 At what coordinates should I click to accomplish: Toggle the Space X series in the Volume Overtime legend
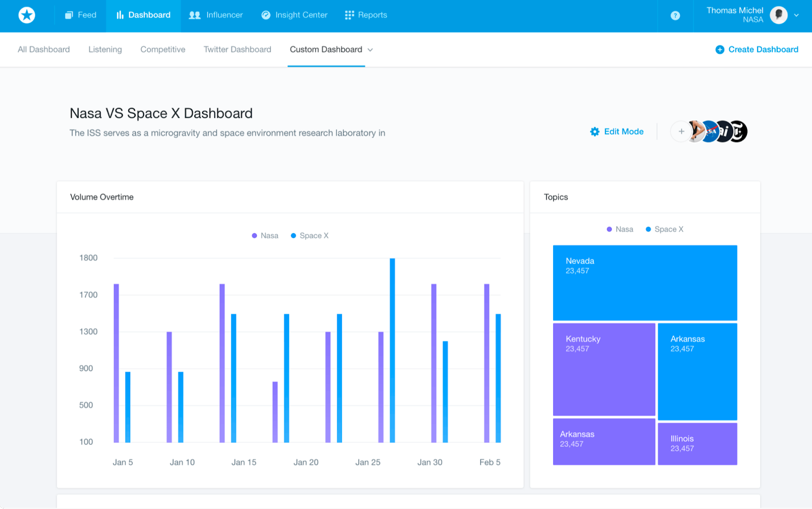pos(310,236)
